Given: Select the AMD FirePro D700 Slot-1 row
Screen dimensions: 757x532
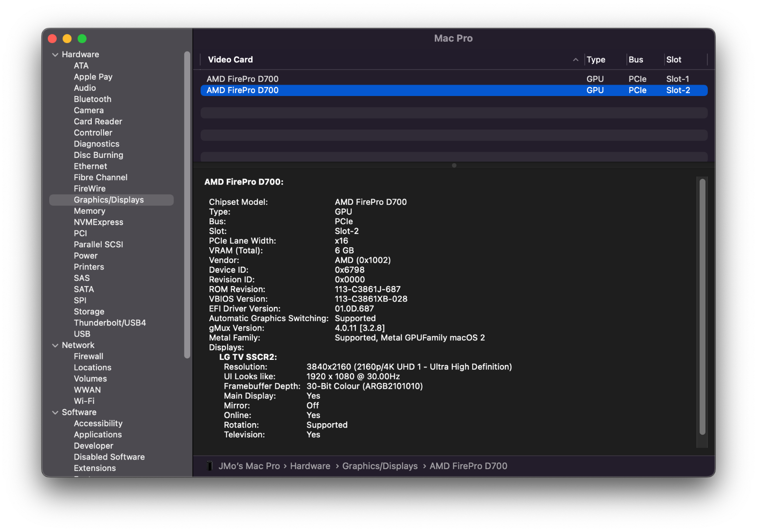Looking at the screenshot, I should (454, 79).
